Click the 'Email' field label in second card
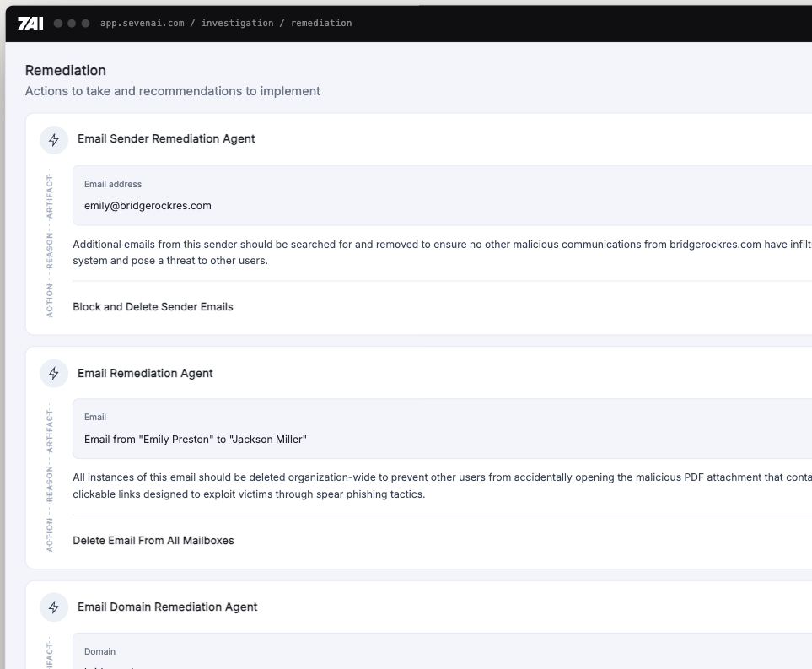812x669 pixels. click(94, 417)
